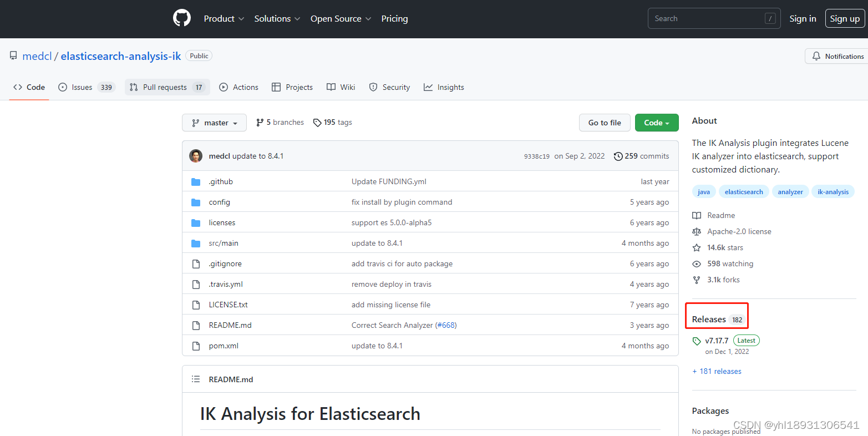Go to the Pricing page
868x436 pixels.
[x=394, y=18]
